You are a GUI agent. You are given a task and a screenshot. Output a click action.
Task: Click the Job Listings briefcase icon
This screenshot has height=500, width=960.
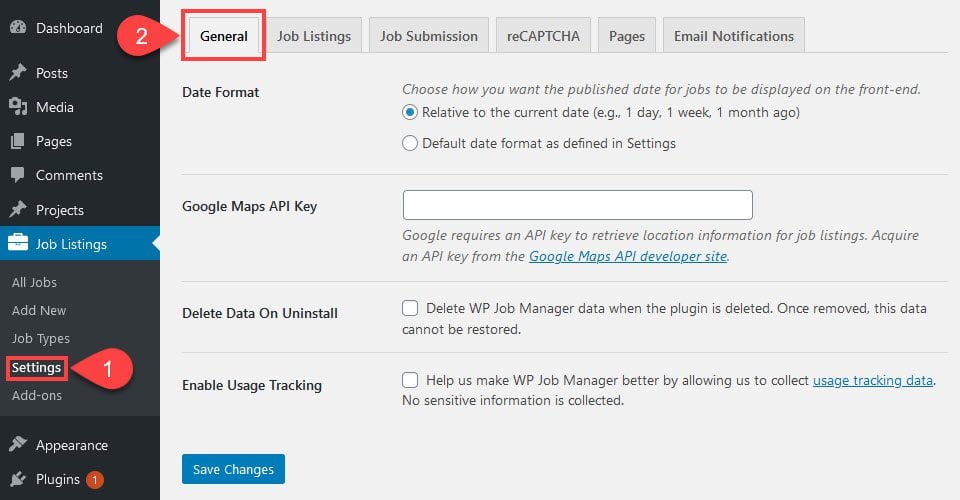click(x=18, y=244)
